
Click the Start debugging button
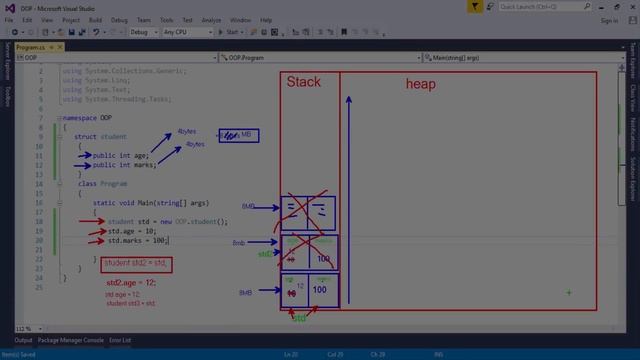click(231, 32)
